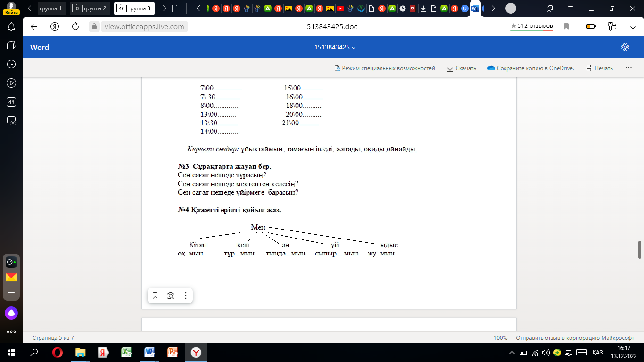Click 'Сохраните копию в OneDrive'
This screenshot has height=362, width=644.
point(531,68)
